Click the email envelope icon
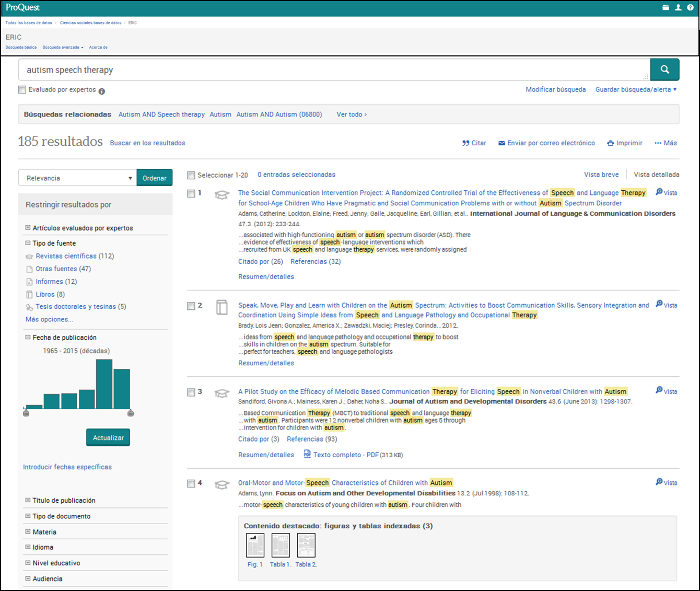The width and height of the screenshot is (700, 591). click(501, 143)
